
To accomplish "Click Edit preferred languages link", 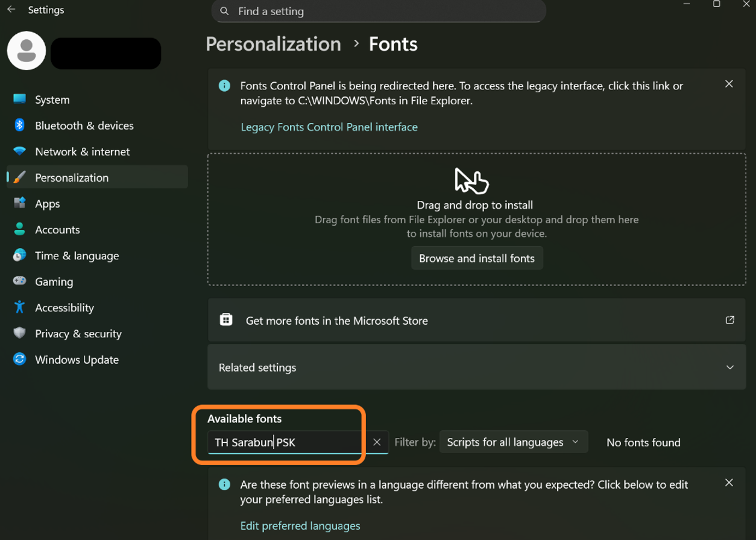I will (300, 526).
